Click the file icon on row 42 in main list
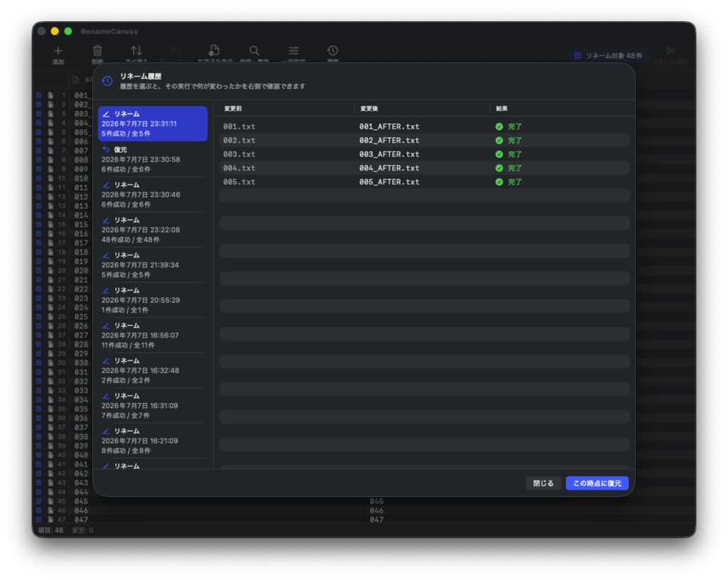The image size is (728, 580). [50, 474]
